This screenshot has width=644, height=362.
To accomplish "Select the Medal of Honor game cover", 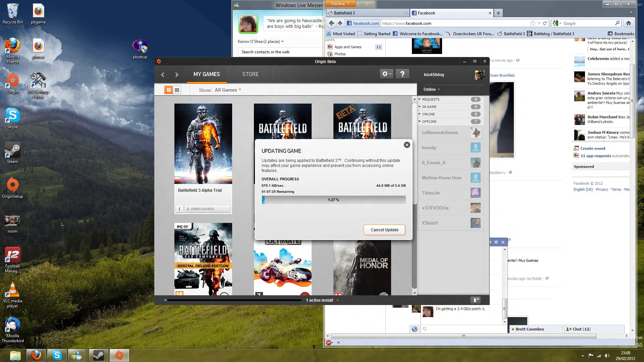I will pos(362,267).
